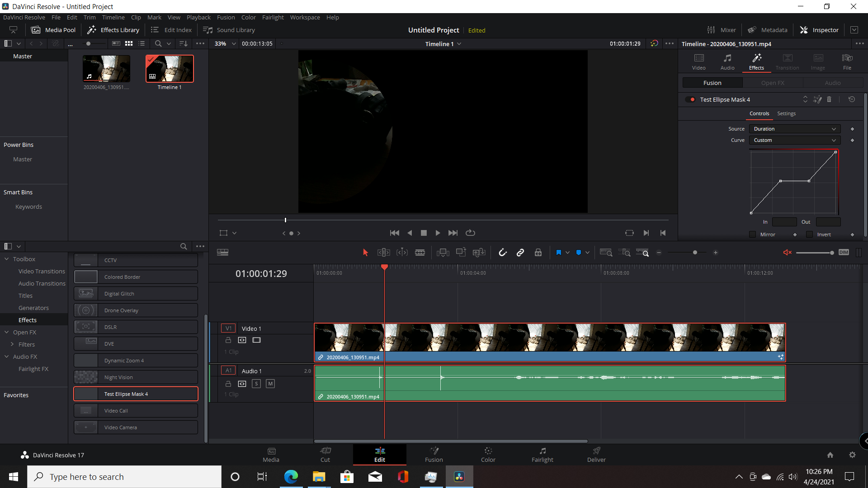868x488 pixels.
Task: Select the Timeline 1 thumbnail in media pool
Action: (170, 69)
